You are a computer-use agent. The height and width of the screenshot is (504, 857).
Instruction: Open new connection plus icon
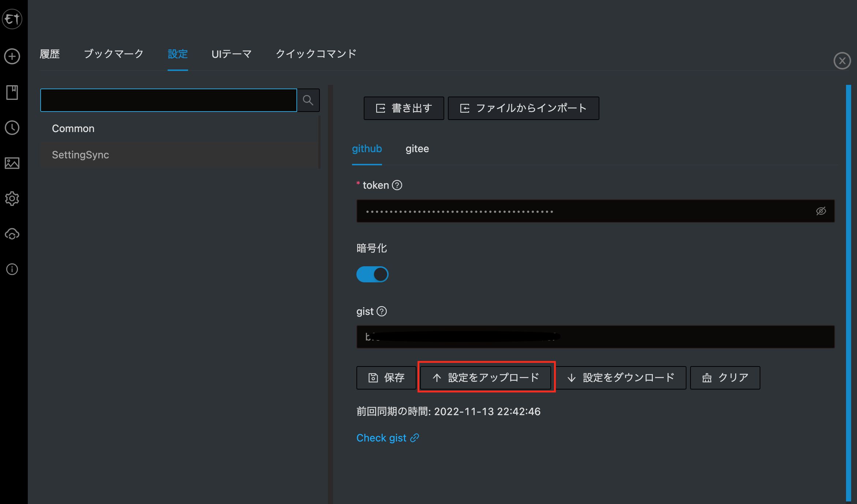[12, 57]
